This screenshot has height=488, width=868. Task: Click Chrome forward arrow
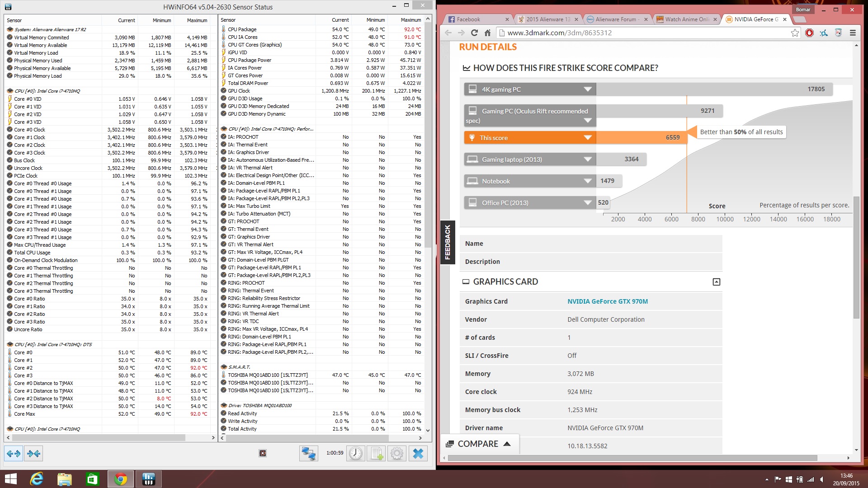pyautogui.click(x=461, y=33)
